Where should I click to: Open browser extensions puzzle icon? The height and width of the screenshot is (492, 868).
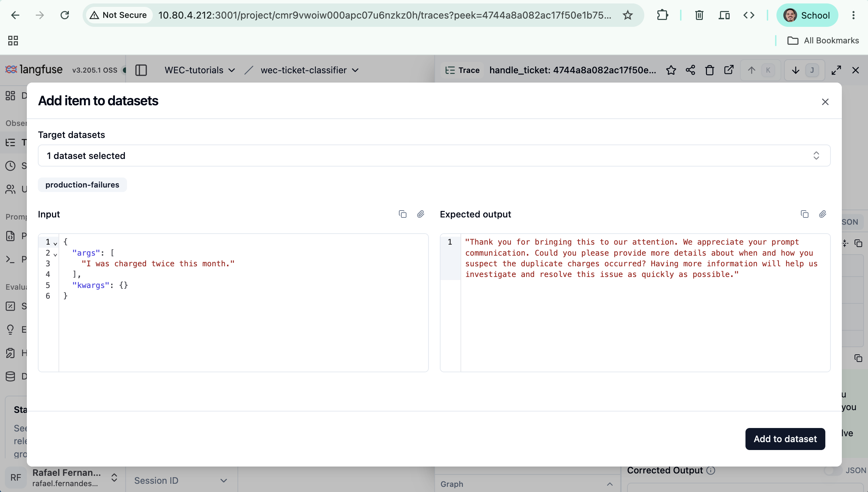point(662,15)
